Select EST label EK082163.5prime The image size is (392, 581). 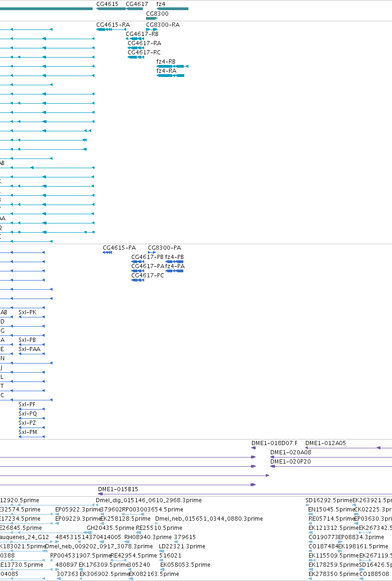pos(154,574)
